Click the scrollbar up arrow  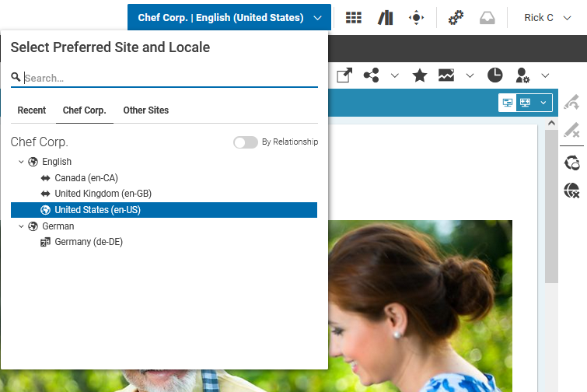551,123
